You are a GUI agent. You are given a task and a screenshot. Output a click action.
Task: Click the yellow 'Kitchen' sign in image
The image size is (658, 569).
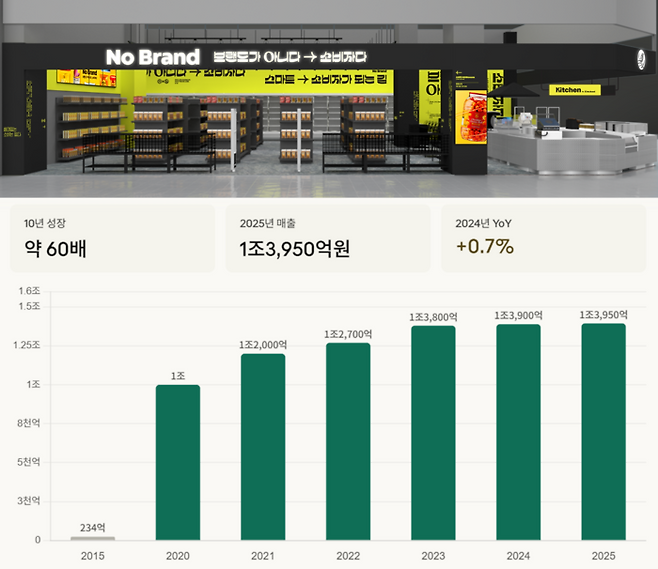point(575,90)
